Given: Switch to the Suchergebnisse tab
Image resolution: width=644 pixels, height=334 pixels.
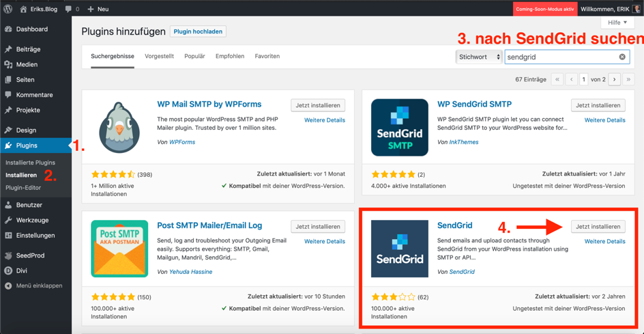Looking at the screenshot, I should point(113,57).
